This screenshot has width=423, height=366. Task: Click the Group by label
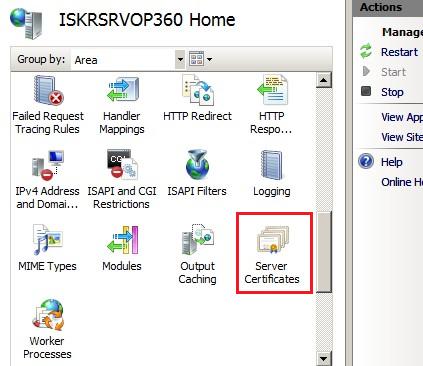point(41,59)
